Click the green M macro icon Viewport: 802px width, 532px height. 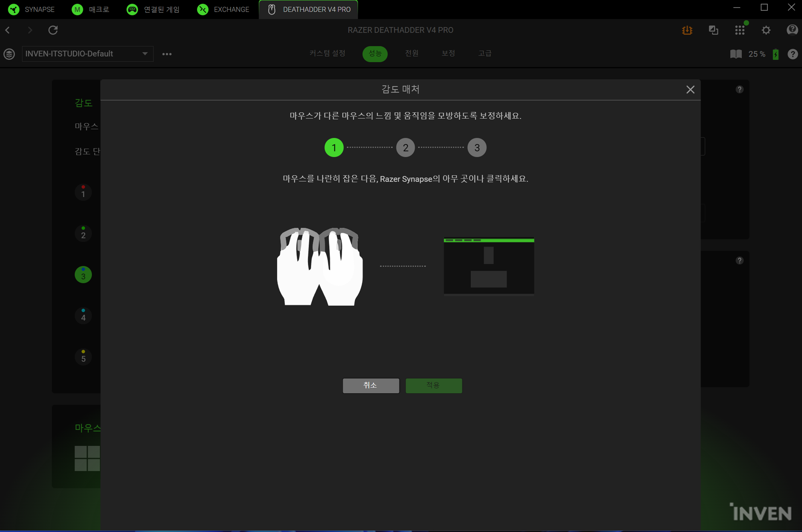click(x=77, y=9)
